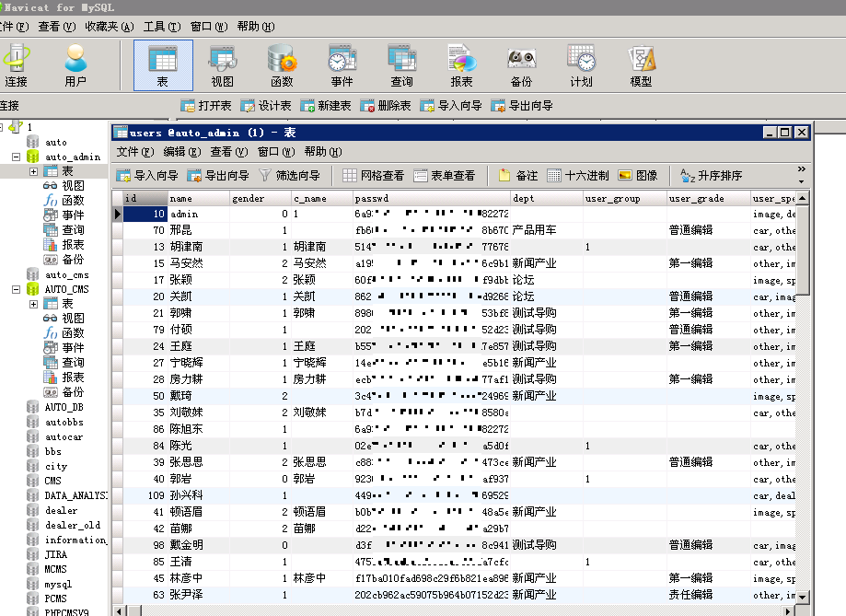This screenshot has height=616, width=846.
Task: Select the 表 (Table) toolbar button
Action: pyautogui.click(x=163, y=65)
